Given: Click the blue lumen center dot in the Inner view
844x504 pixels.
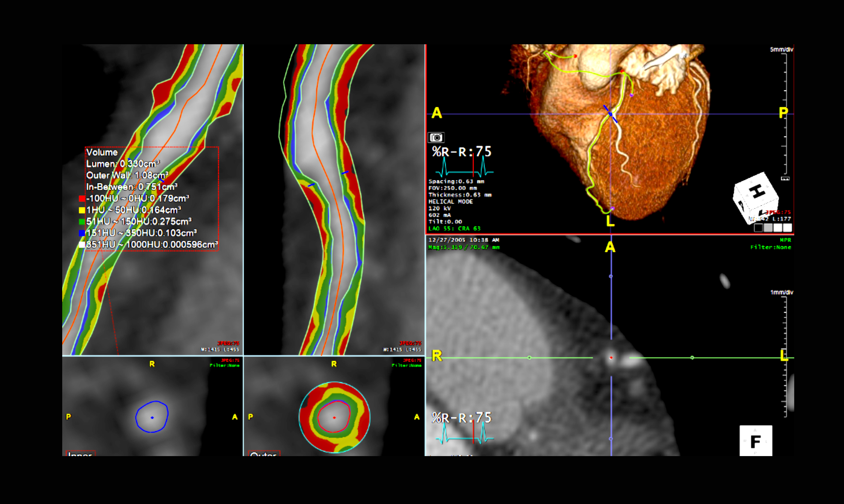Looking at the screenshot, I should coord(152,417).
